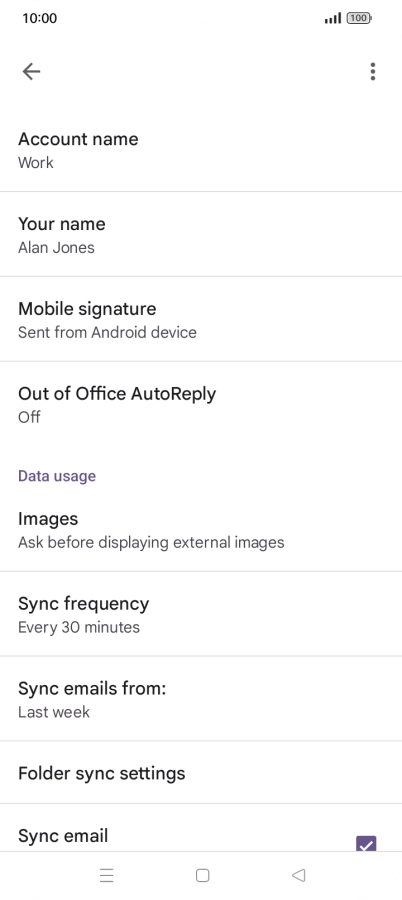This screenshot has width=402, height=900.
Task: Open the Images display setting
Action: pyautogui.click(x=201, y=530)
